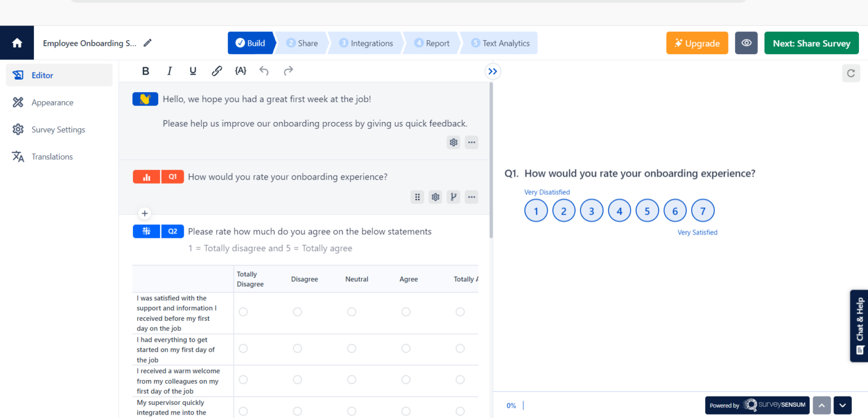This screenshot has height=418, width=868.
Task: Click the branching logic icon on Q1
Action: coord(453,197)
